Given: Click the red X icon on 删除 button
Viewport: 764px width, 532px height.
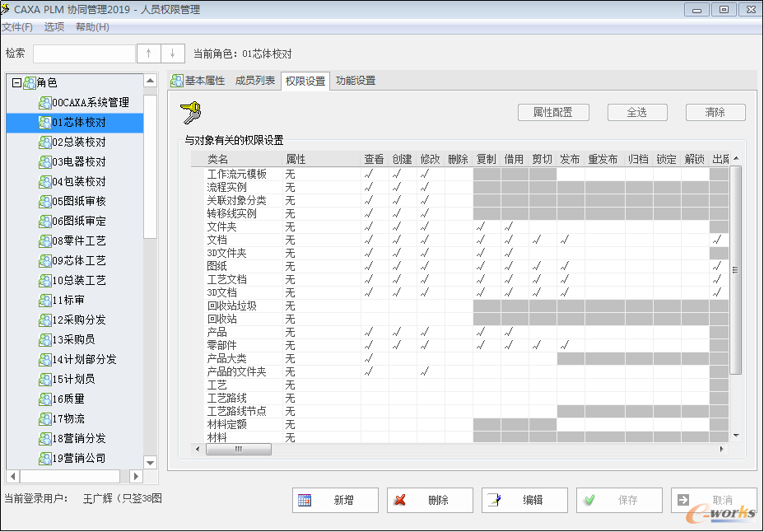Looking at the screenshot, I should pos(400,500).
